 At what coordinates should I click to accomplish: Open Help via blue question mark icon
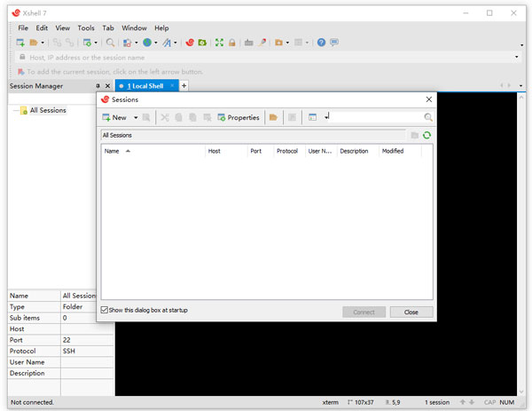[321, 43]
